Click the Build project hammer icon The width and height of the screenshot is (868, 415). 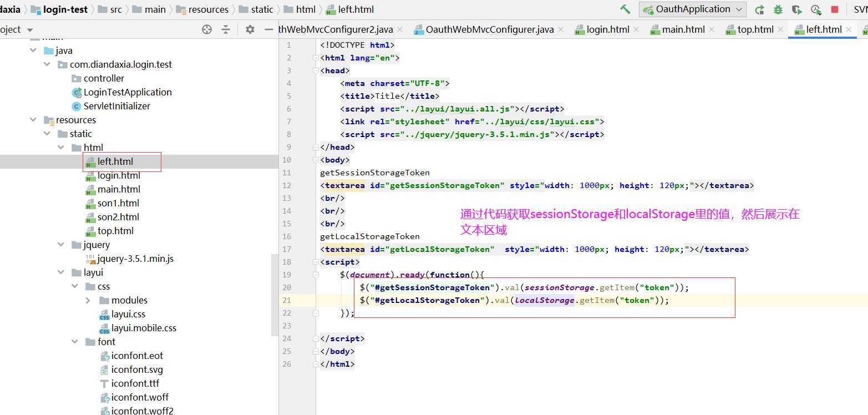point(625,9)
